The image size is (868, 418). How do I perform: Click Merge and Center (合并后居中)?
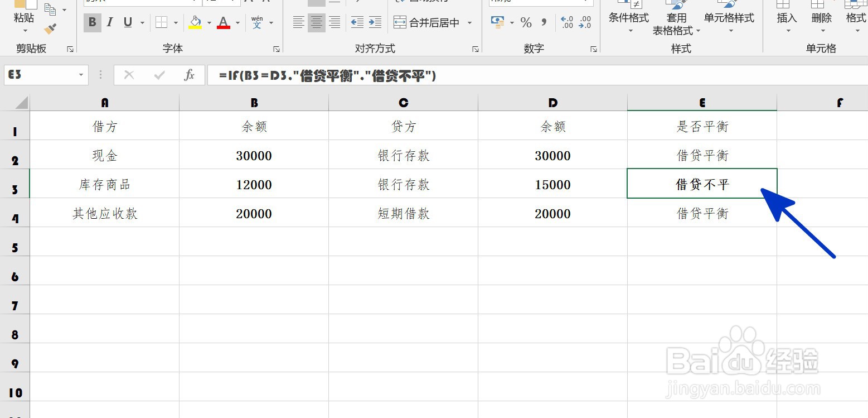427,23
